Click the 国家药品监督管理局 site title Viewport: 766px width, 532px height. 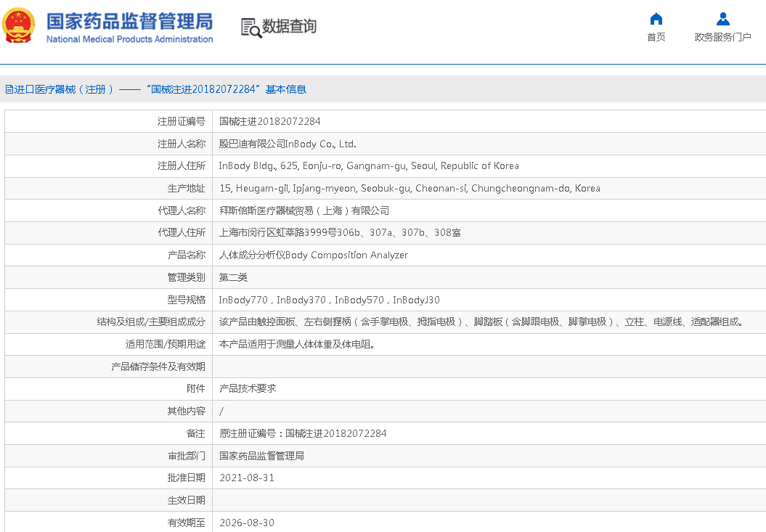tap(129, 20)
